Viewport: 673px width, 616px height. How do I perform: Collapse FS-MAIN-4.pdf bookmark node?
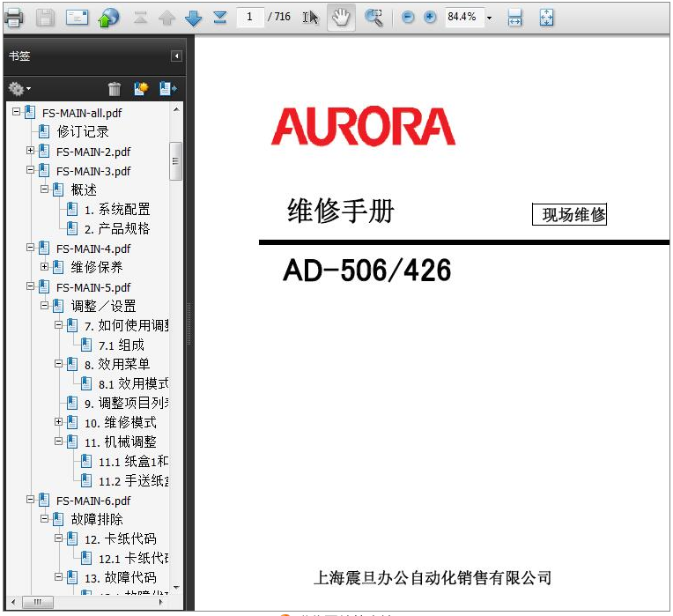pos(30,248)
